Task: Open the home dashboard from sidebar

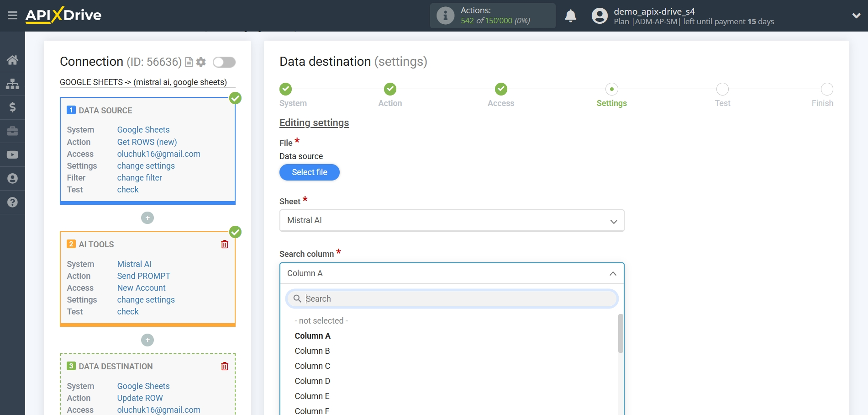Action: [12, 60]
